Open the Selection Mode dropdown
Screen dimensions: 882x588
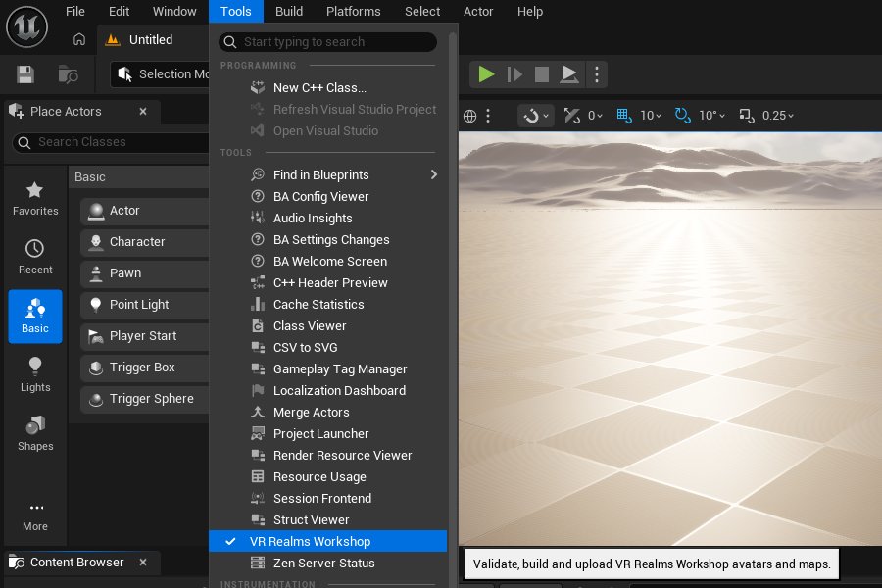pos(160,74)
